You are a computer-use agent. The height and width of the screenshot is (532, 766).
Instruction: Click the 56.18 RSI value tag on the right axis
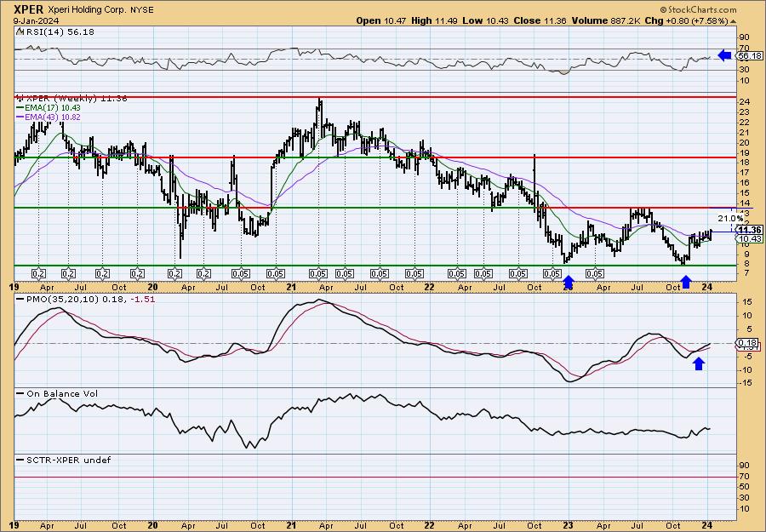point(748,56)
